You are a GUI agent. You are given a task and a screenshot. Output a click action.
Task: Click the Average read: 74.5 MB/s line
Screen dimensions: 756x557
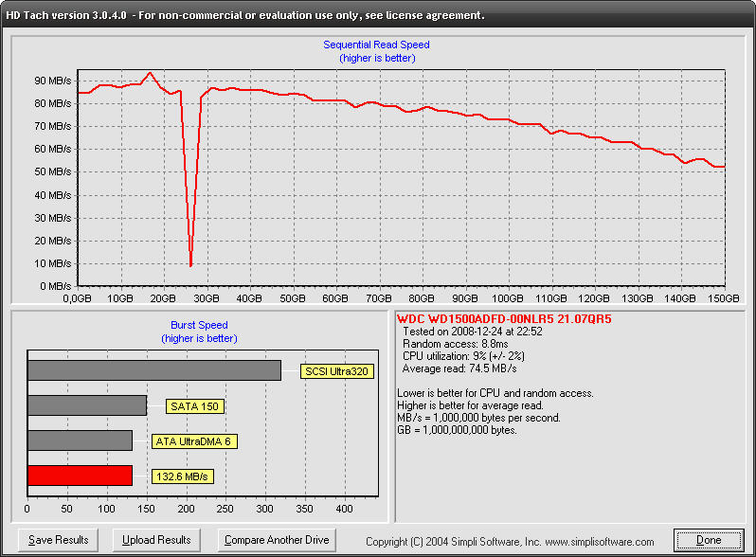459,368
